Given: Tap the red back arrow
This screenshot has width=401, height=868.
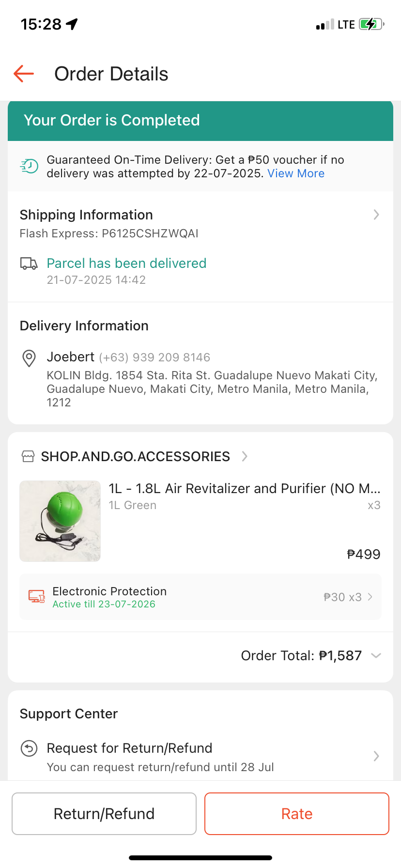Looking at the screenshot, I should coord(24,74).
